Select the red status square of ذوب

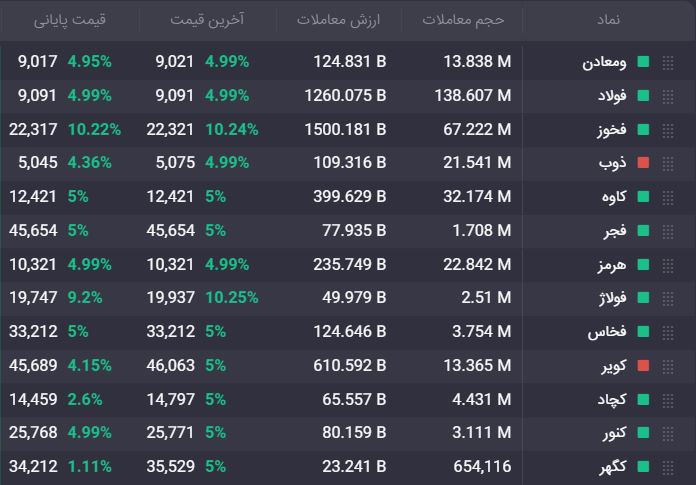[643, 162]
